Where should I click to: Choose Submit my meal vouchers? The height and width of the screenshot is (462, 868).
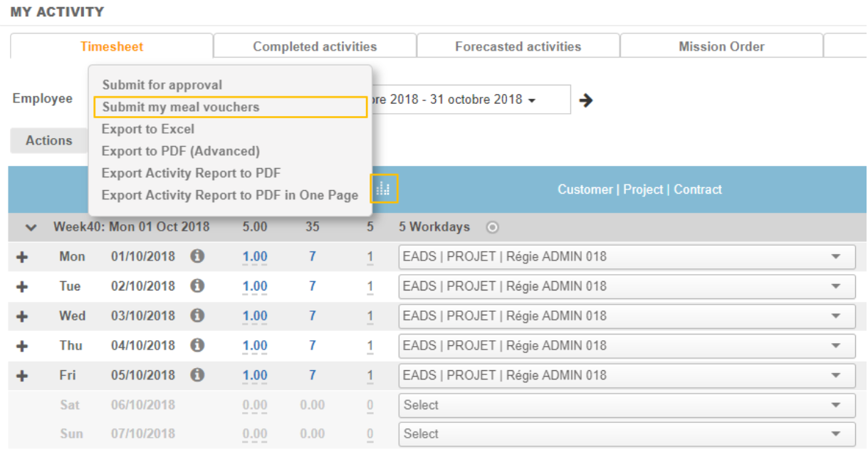point(181,107)
